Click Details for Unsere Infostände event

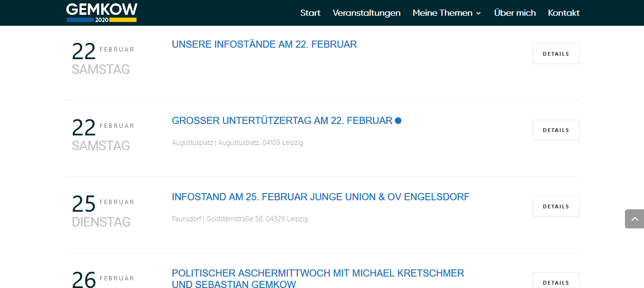[556, 54]
